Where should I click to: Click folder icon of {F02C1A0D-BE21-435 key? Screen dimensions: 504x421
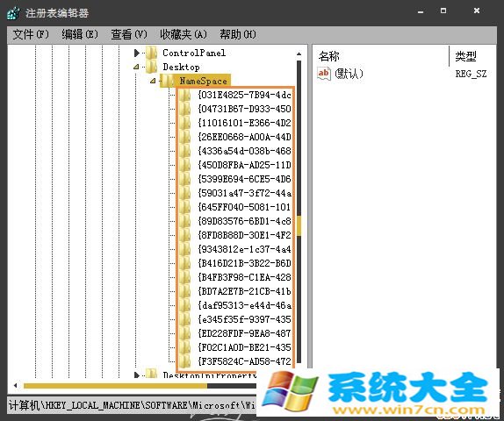click(184, 347)
